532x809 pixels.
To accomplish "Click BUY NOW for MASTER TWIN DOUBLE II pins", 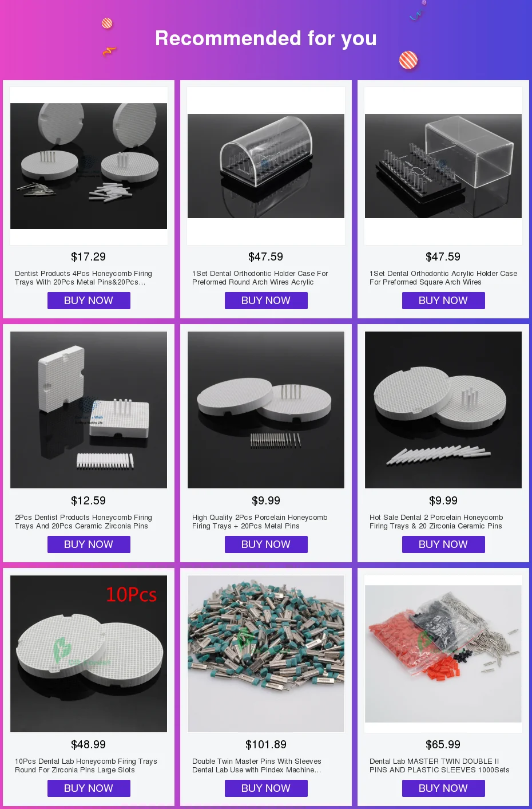I will tap(443, 788).
